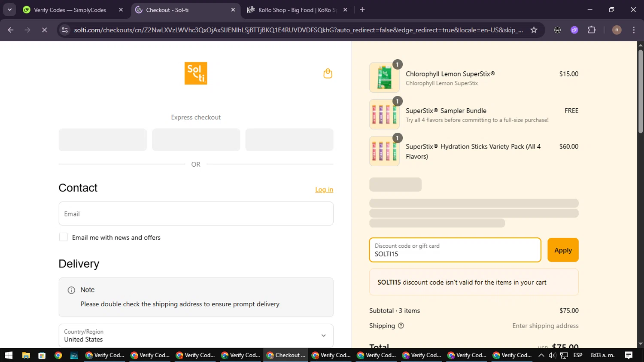Open the black W extension icon
The width and height of the screenshot is (644, 362).
tap(557, 30)
